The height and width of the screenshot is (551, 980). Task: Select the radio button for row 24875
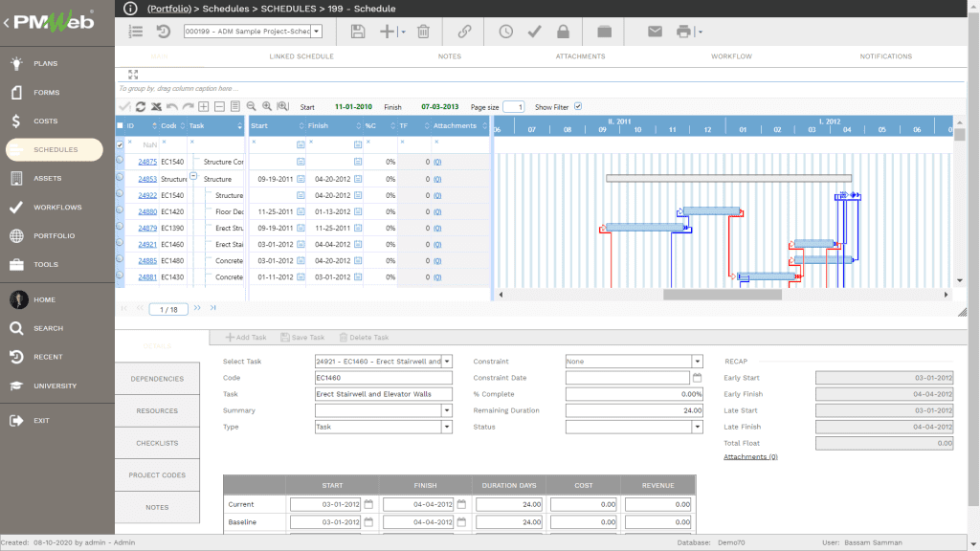coord(120,161)
